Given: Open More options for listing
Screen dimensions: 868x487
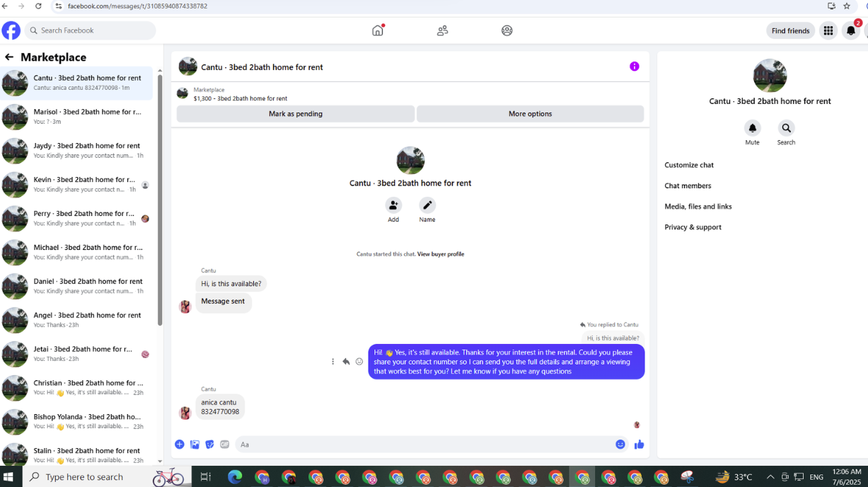Looking at the screenshot, I should tap(530, 114).
